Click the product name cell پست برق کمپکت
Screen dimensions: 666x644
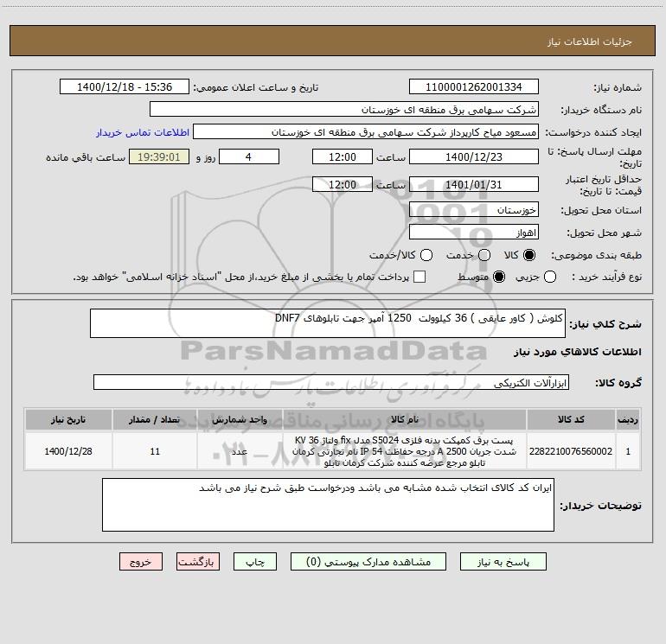[405, 451]
